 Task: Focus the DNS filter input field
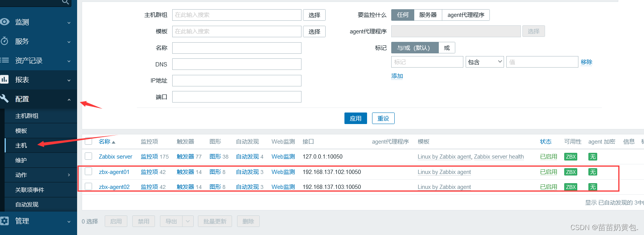(x=237, y=64)
